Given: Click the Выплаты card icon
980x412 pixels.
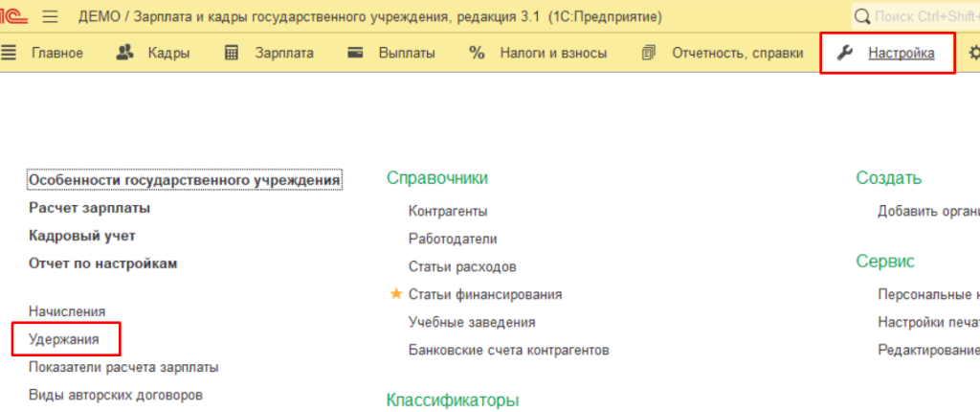Looking at the screenshot, I should click(x=356, y=53).
